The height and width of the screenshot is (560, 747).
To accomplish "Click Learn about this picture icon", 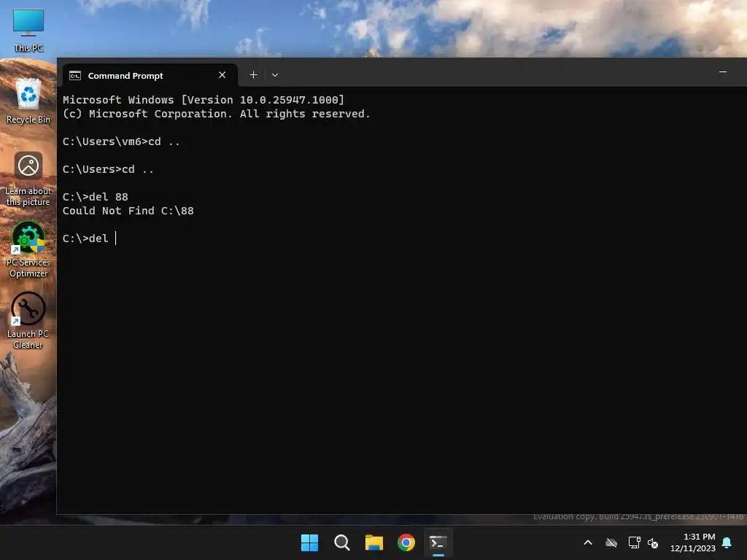I will point(28,178).
